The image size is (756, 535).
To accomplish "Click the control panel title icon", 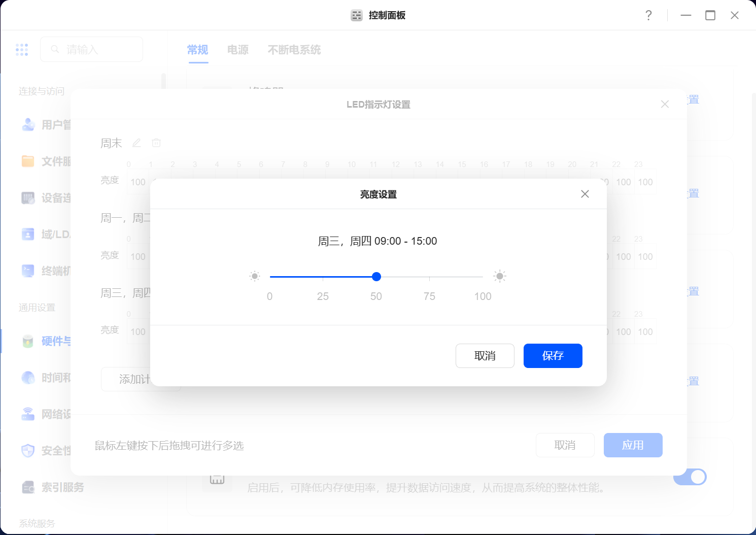I will tap(357, 15).
